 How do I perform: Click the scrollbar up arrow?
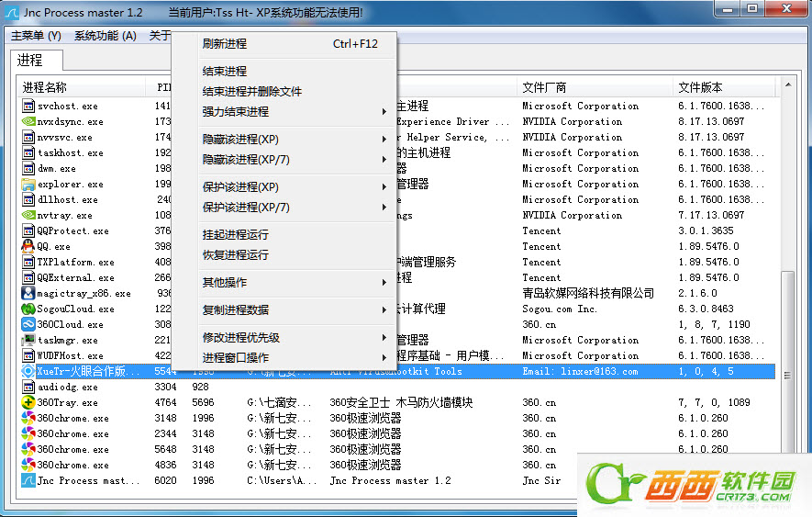(x=787, y=84)
